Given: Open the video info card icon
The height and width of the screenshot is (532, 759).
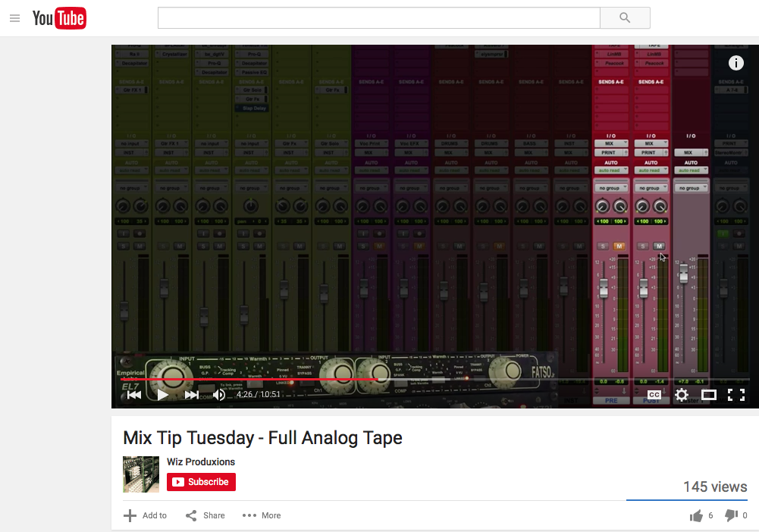Looking at the screenshot, I should coord(735,63).
